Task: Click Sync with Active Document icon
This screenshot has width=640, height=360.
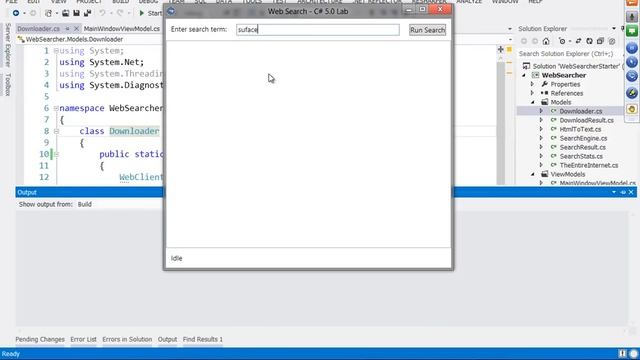Action: [x=578, y=41]
